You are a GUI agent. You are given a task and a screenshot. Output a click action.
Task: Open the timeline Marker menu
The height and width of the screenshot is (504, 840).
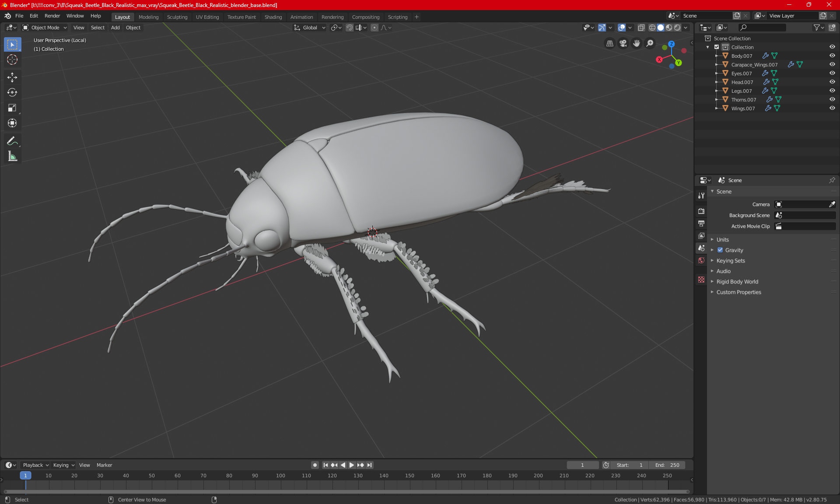(x=104, y=465)
